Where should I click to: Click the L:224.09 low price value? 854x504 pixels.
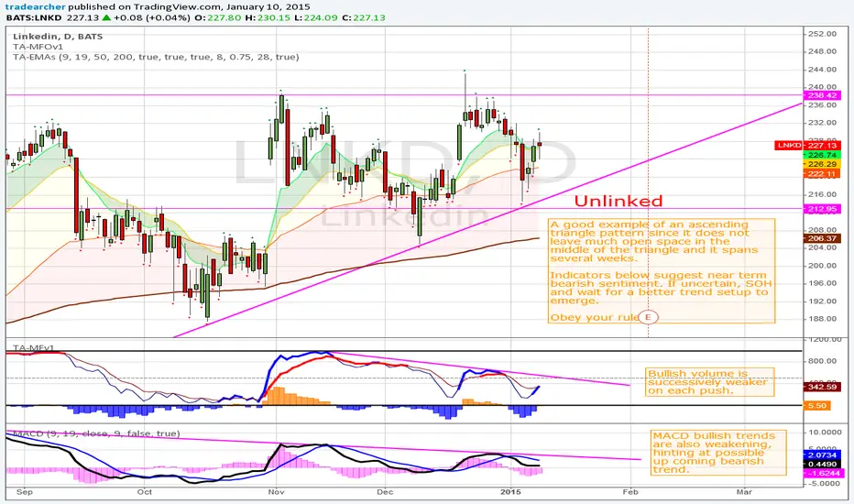point(316,17)
